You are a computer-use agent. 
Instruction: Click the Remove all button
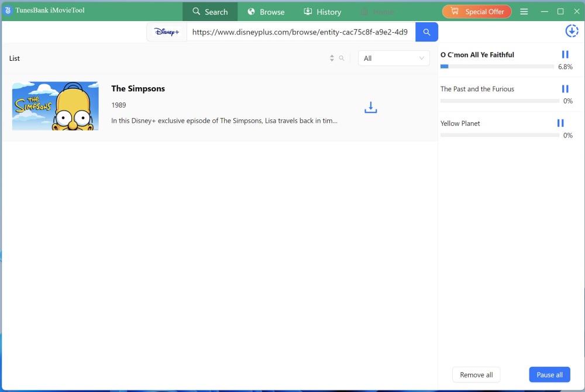[476, 374]
